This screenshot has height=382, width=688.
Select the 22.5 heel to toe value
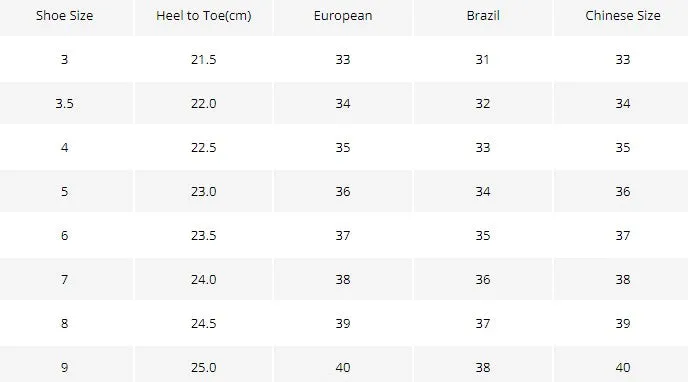204,147
